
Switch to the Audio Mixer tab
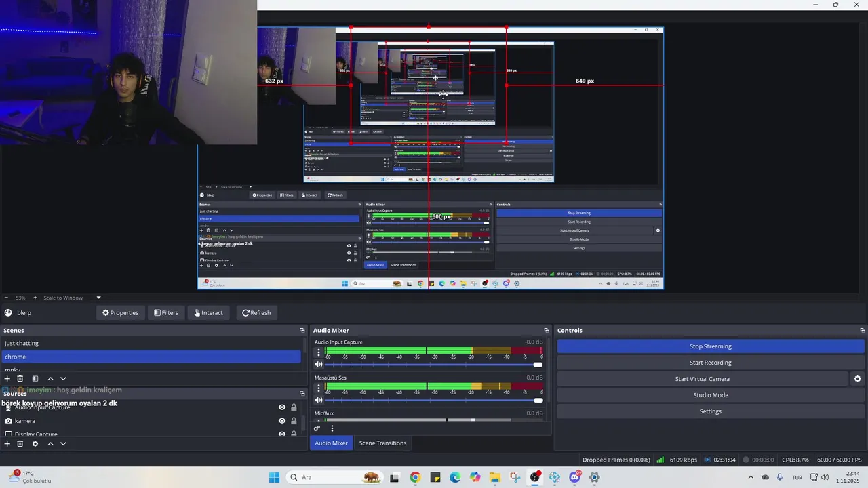[331, 443]
